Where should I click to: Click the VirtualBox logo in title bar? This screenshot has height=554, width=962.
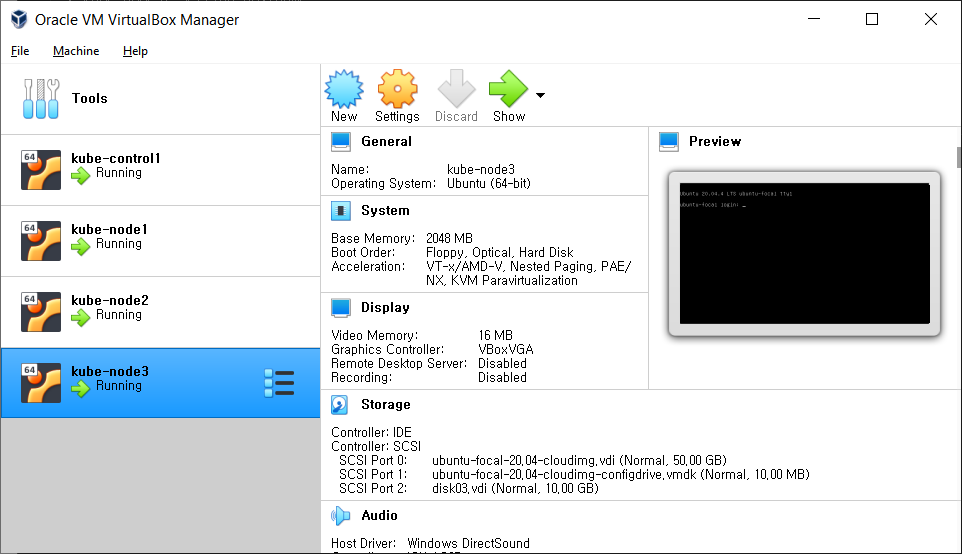pos(19,20)
